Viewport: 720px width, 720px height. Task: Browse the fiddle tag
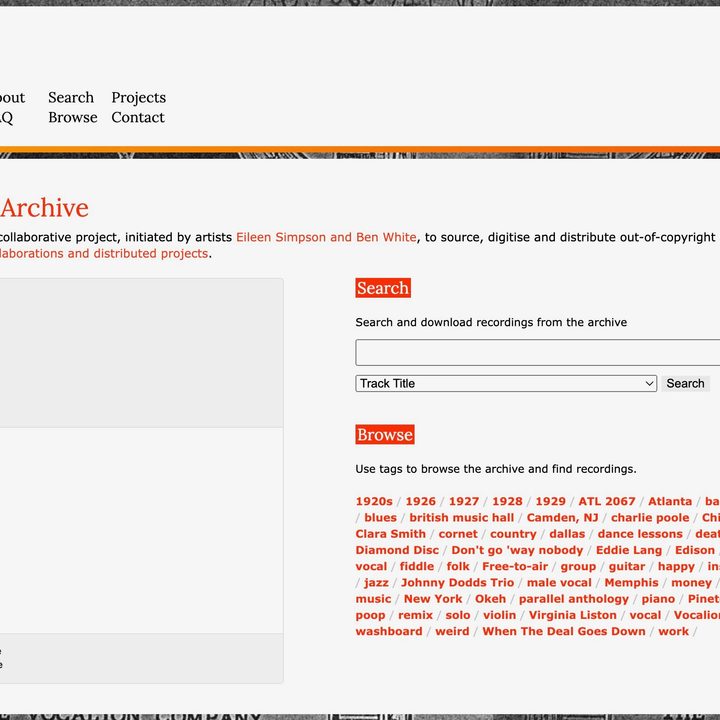[416, 567]
